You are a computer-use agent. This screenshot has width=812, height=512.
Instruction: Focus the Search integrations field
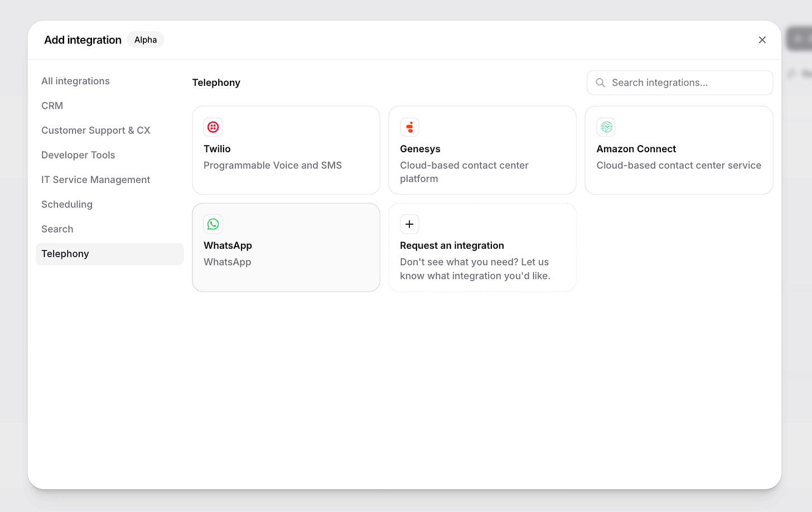(x=680, y=83)
